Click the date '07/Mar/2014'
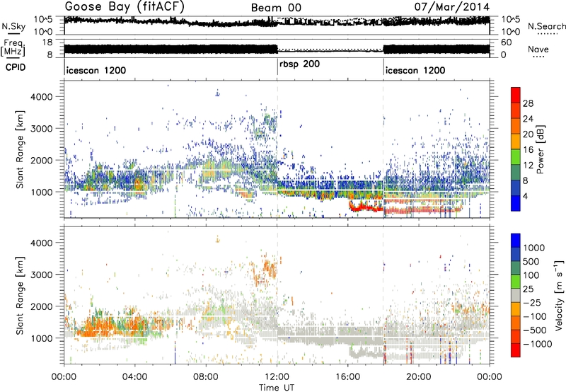This screenshot has width=566, height=392. pos(452,7)
